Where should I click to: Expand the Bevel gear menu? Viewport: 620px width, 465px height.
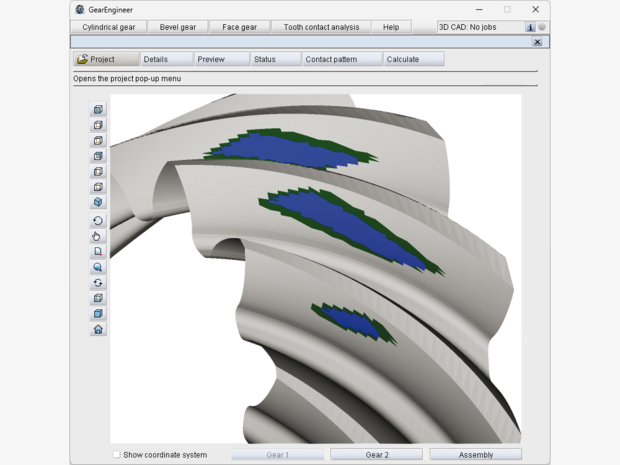(177, 27)
